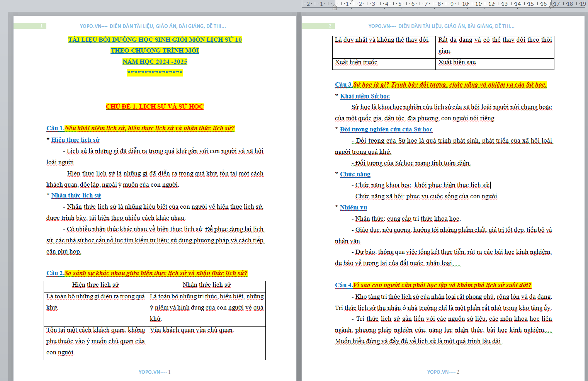Viewport: 588px width, 381px height.
Task: Click the subheading 'Khái niệm Sử học'
Action: 365,96
